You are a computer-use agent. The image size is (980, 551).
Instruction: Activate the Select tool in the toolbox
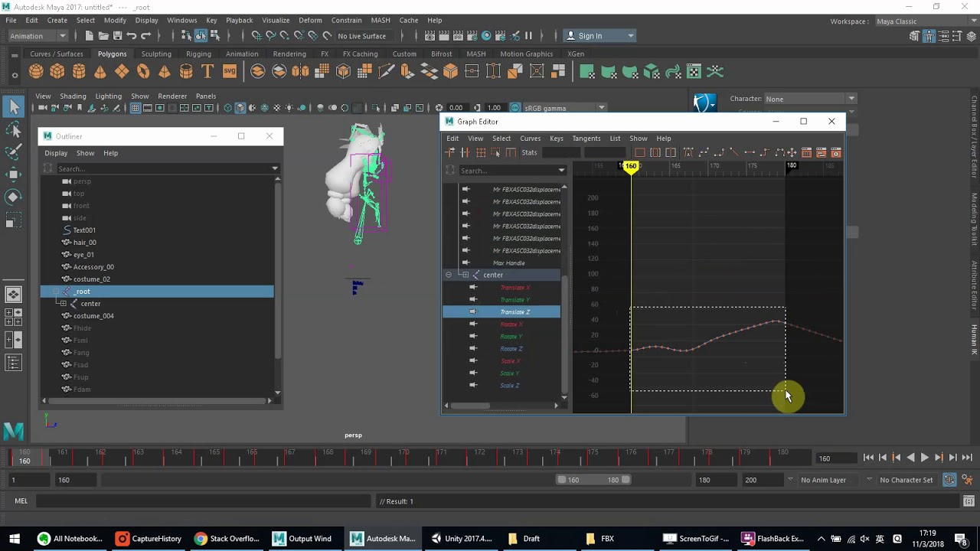(14, 108)
